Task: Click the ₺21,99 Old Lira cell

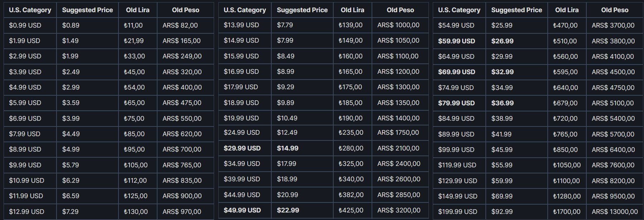Action: click(x=134, y=41)
